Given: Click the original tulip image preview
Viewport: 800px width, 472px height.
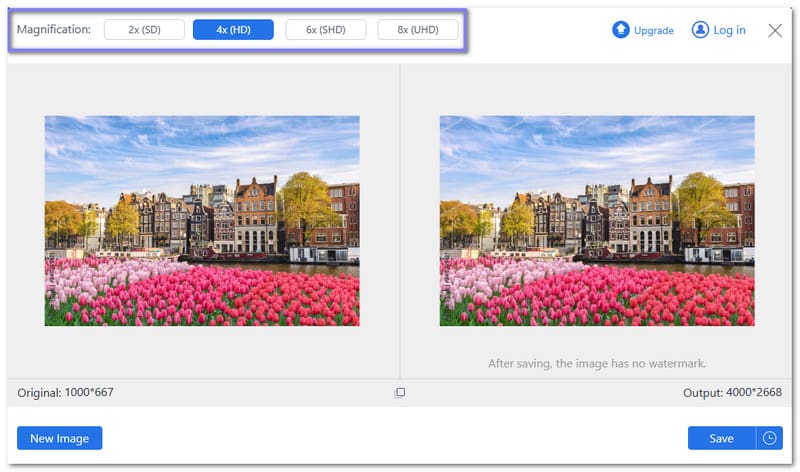Looking at the screenshot, I should point(202,220).
